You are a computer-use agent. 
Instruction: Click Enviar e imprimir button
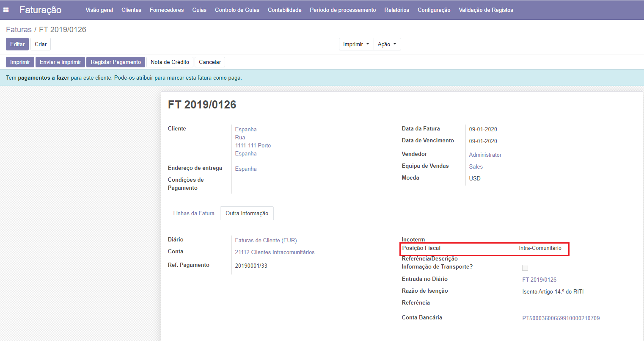tap(61, 62)
